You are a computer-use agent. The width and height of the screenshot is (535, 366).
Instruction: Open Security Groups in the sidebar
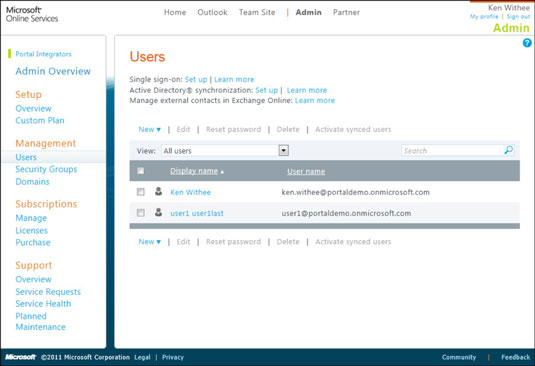pyautogui.click(x=46, y=169)
